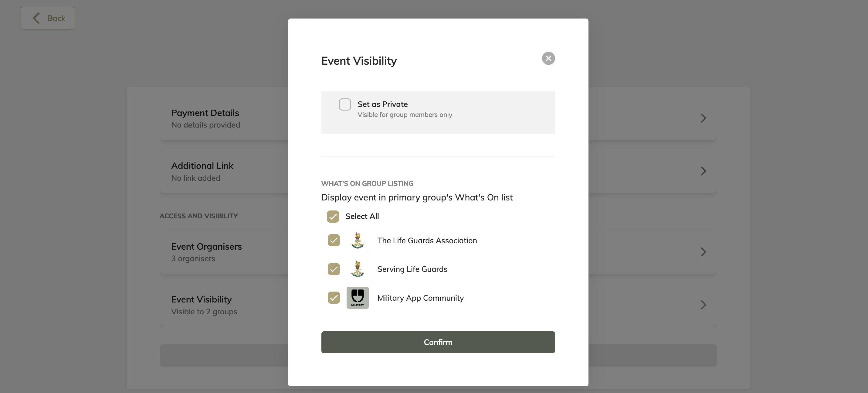Image resolution: width=868 pixels, height=393 pixels.
Task: Uncheck the Serving Life Guards checkbox
Action: tap(334, 269)
